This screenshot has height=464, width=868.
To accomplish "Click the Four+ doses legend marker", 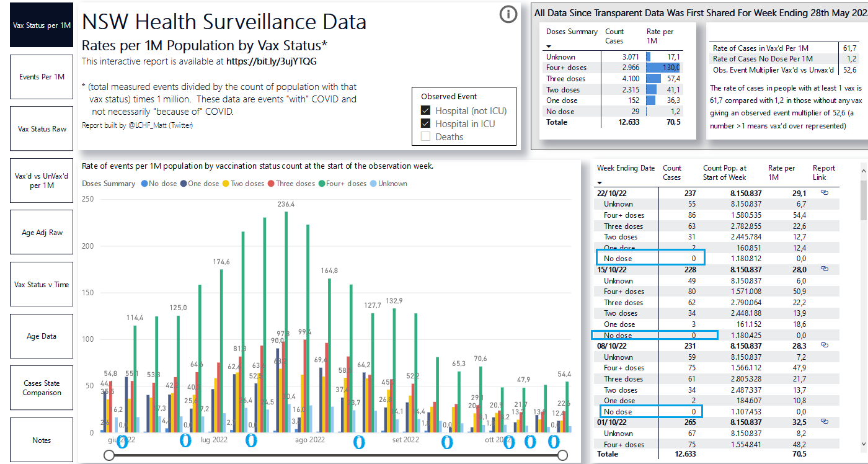I will (x=322, y=184).
